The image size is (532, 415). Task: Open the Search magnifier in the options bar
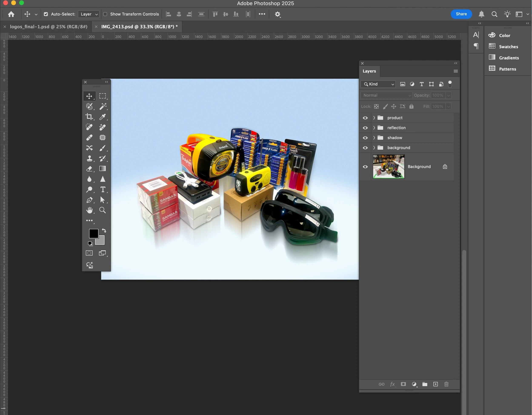(494, 14)
